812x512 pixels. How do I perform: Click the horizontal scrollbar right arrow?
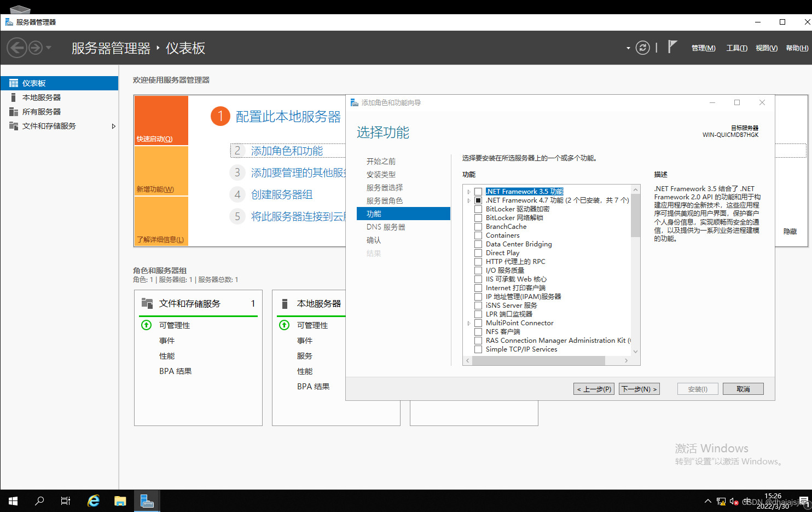point(627,360)
